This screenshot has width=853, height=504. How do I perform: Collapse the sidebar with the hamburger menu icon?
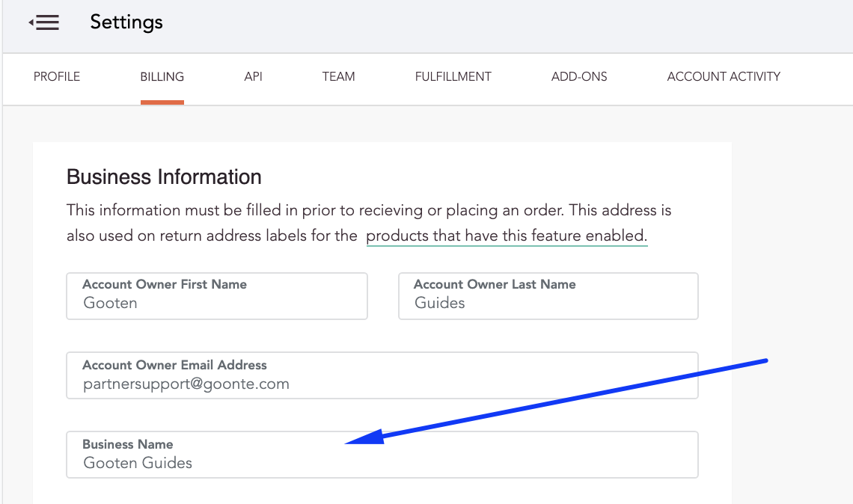[44, 23]
